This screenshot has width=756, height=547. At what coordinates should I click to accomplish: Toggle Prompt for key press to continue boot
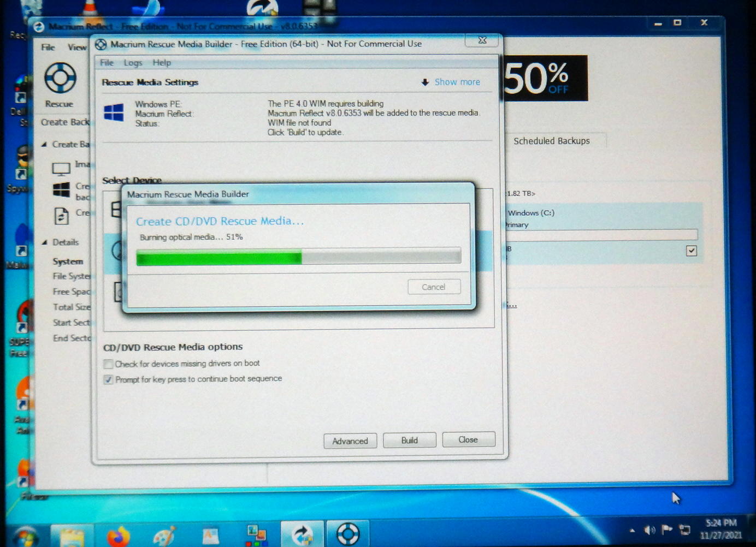108,379
